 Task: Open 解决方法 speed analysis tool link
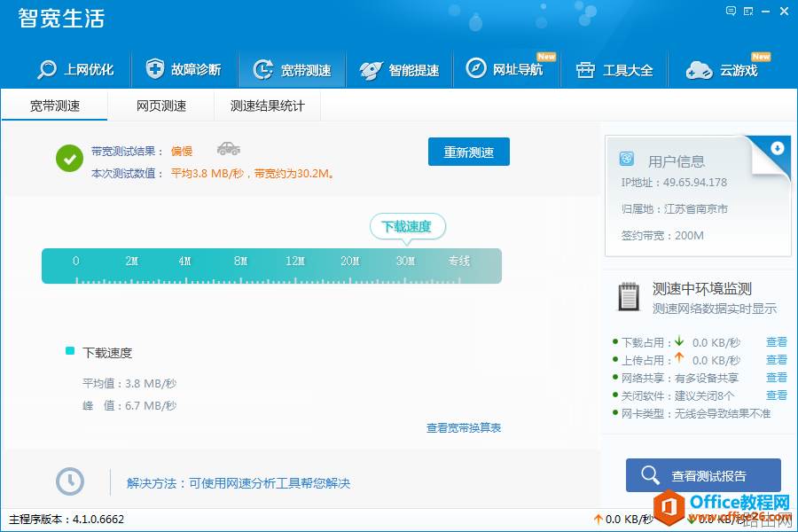coord(239,483)
